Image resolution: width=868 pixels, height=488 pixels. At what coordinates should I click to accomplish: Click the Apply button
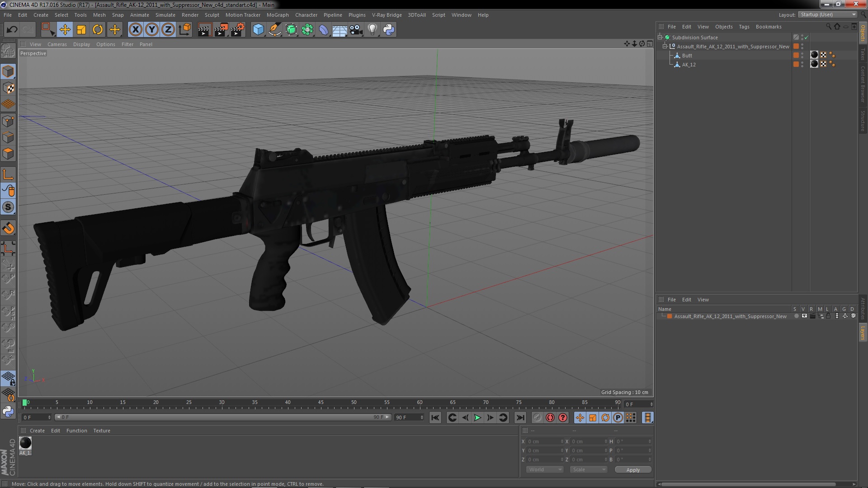(632, 469)
